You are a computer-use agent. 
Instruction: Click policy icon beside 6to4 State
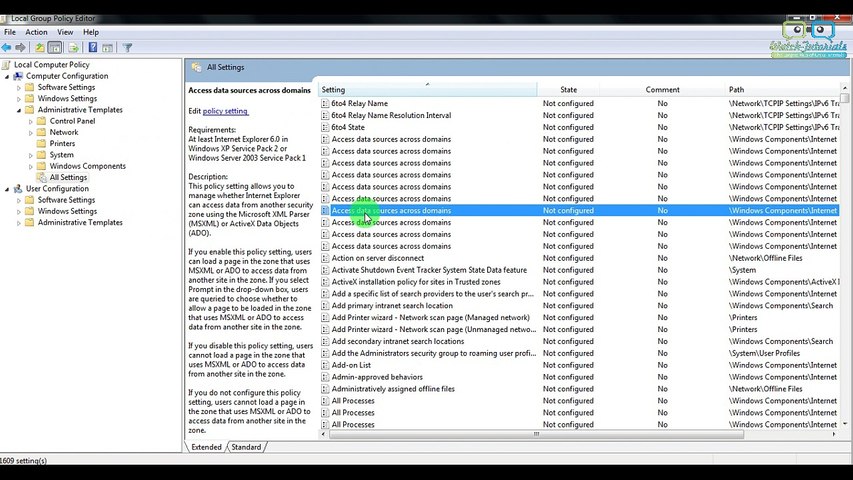click(x=325, y=127)
